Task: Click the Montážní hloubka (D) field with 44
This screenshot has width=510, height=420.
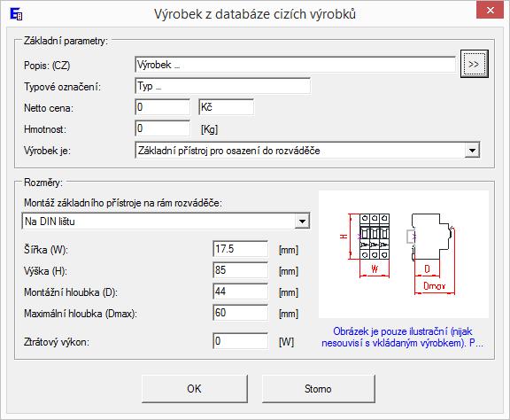Action: [240, 292]
